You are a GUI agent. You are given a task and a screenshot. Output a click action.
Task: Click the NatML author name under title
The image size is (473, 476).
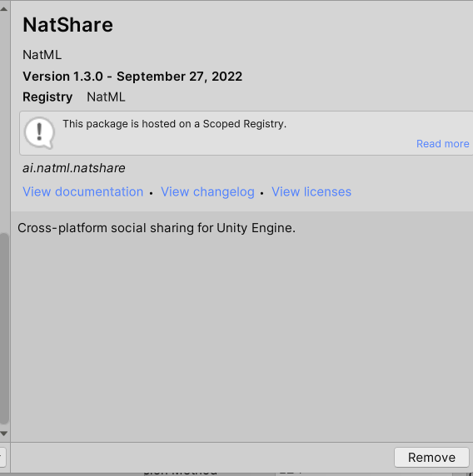click(x=42, y=55)
